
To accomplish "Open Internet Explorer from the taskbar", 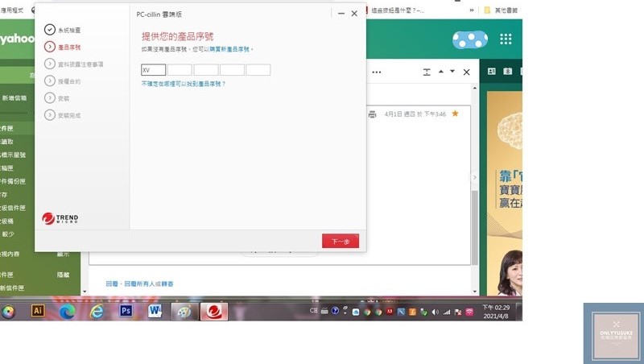I will (x=97, y=312).
